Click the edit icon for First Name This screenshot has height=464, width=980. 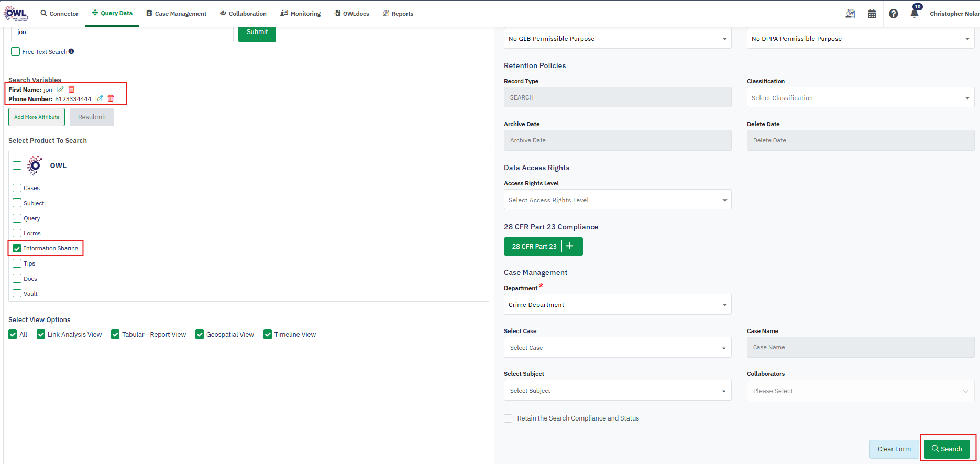coord(60,90)
